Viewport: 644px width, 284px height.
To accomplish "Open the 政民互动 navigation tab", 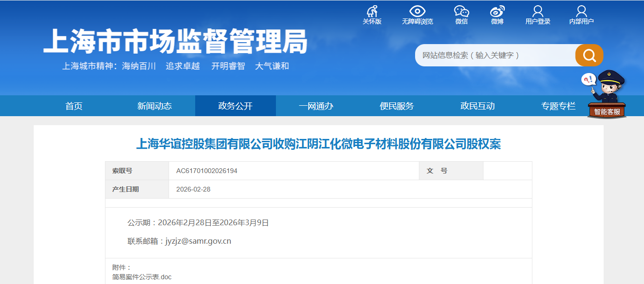I will (x=478, y=106).
